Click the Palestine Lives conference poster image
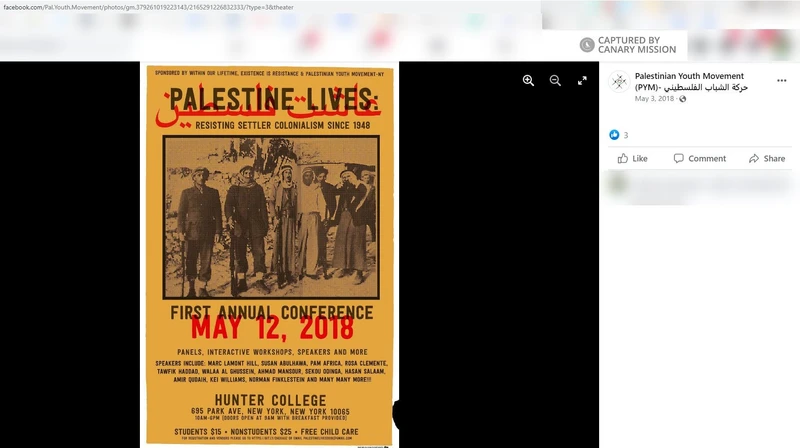 pyautogui.click(x=269, y=255)
